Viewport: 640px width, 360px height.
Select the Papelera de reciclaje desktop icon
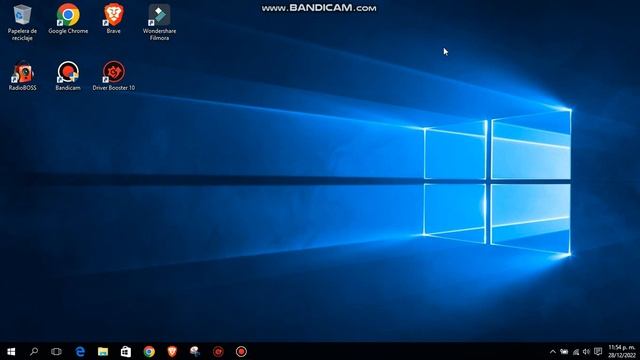point(22,22)
